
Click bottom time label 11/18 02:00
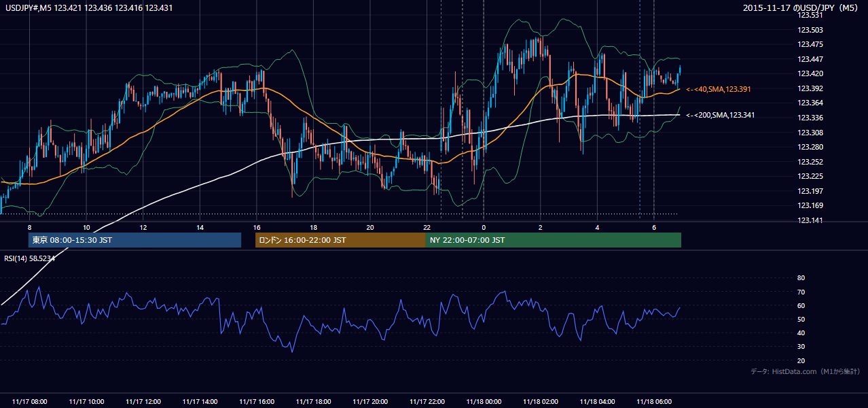(541, 402)
